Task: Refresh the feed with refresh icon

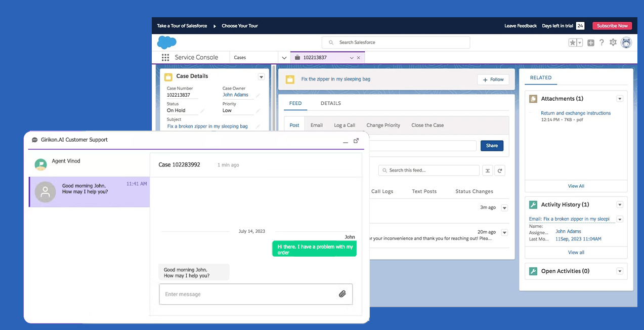Action: pyautogui.click(x=499, y=171)
